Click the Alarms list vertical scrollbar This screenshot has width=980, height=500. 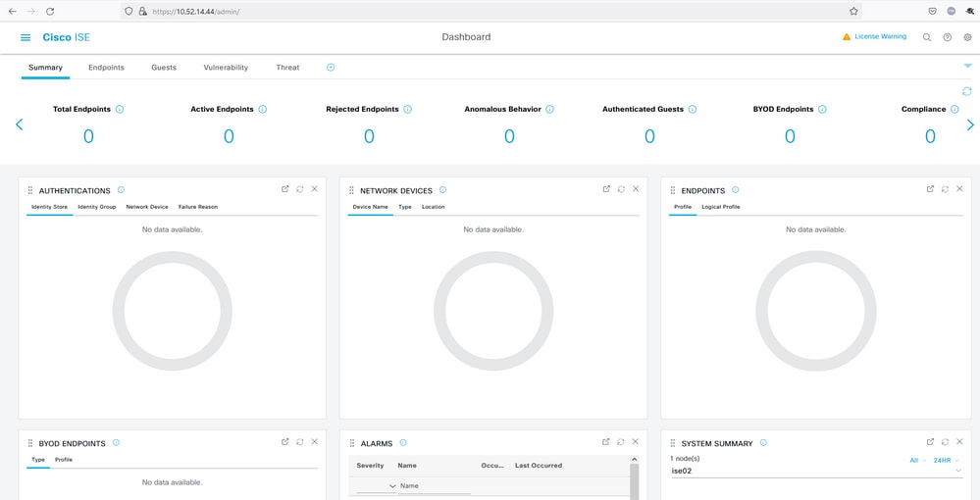tap(635, 480)
